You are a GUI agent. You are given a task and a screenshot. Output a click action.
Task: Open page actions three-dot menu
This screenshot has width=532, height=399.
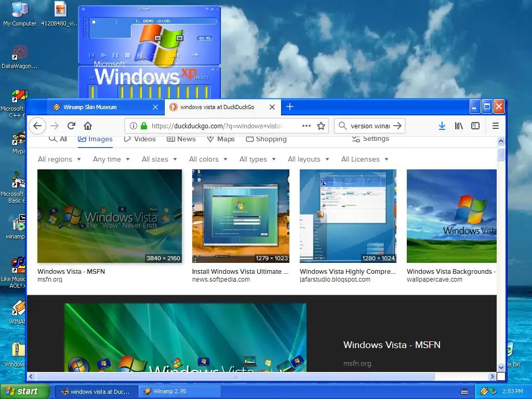tap(307, 126)
